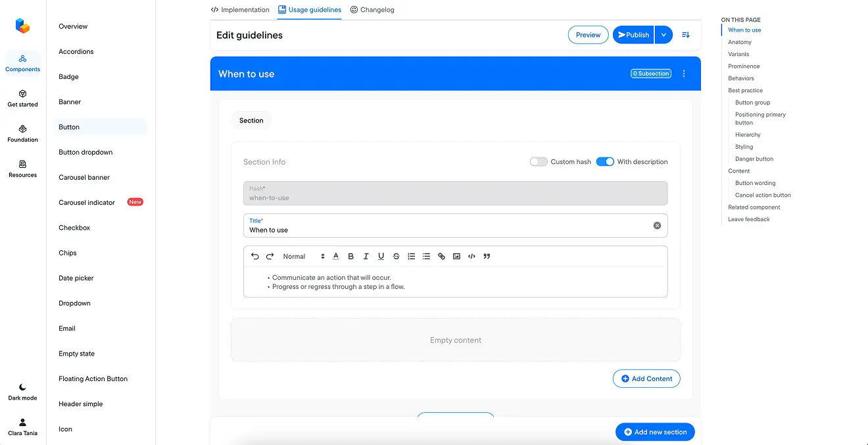Screen dimensions: 868x445
Task: Click the 0 Subsection badge
Action: click(x=651, y=74)
